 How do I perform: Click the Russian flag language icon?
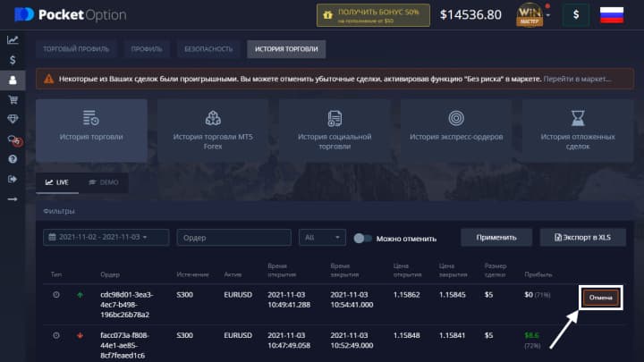[x=611, y=15]
